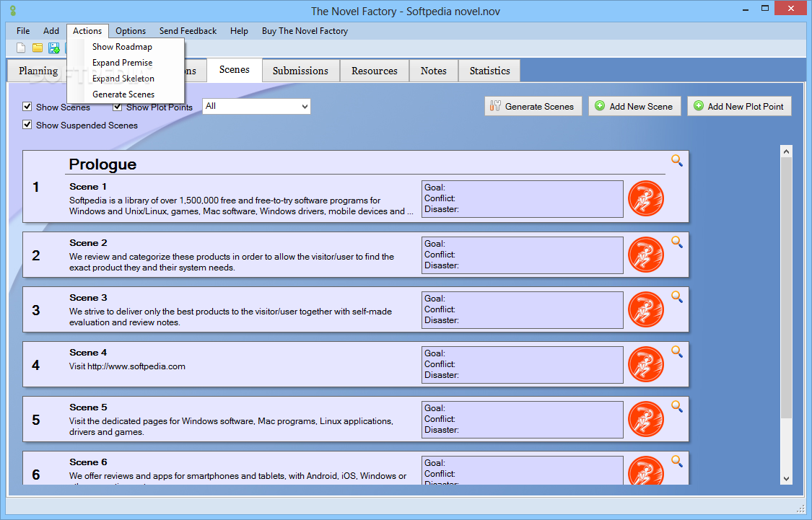Click the Prologue heading
The image size is (812, 520).
pyautogui.click(x=102, y=164)
